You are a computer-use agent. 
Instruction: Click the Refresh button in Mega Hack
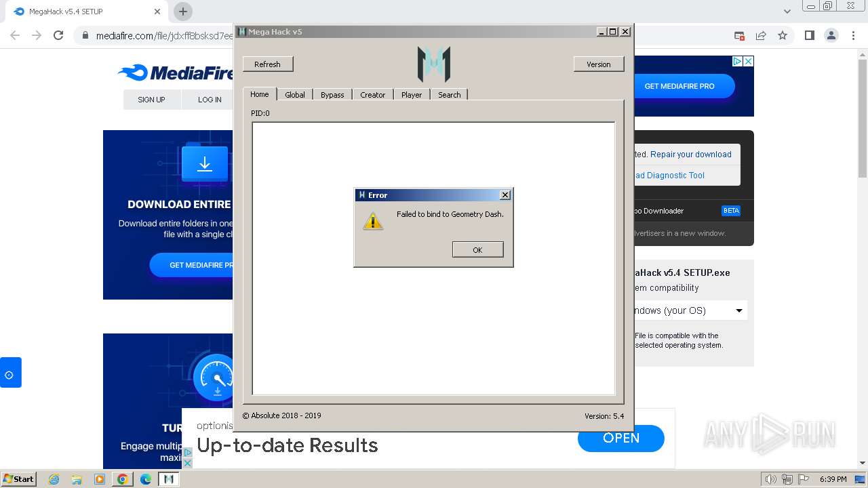tap(268, 64)
